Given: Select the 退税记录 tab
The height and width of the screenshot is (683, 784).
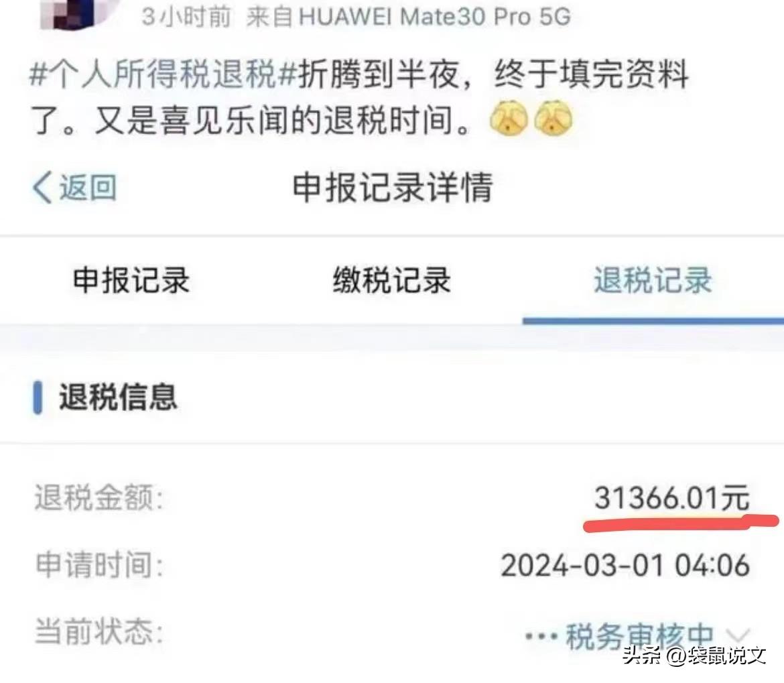Looking at the screenshot, I should tap(653, 280).
